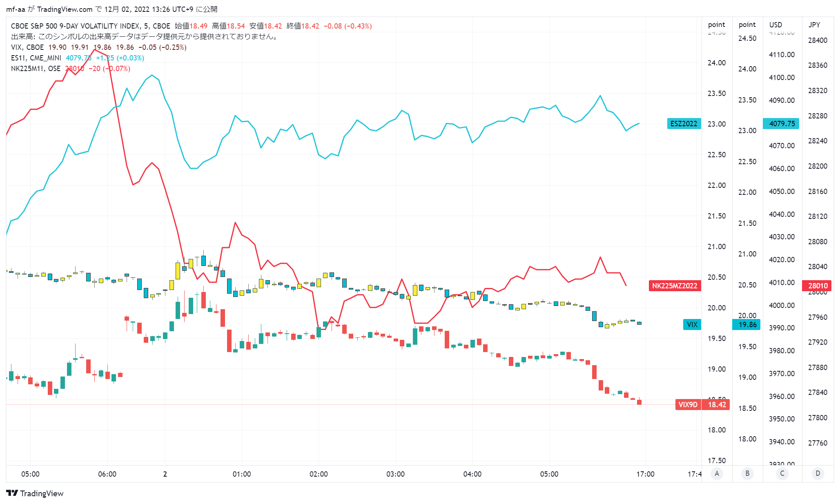
Task: Select the NK225M1!, OSE legend entry
Action: point(36,68)
